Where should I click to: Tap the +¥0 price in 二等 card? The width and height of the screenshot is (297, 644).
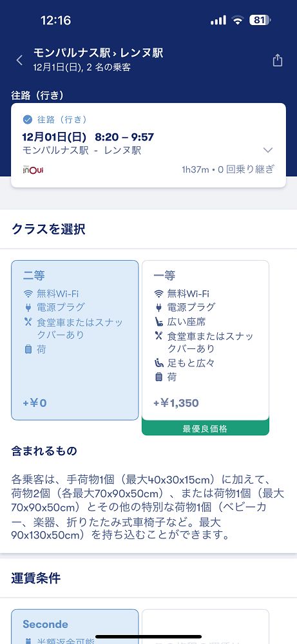coord(35,403)
